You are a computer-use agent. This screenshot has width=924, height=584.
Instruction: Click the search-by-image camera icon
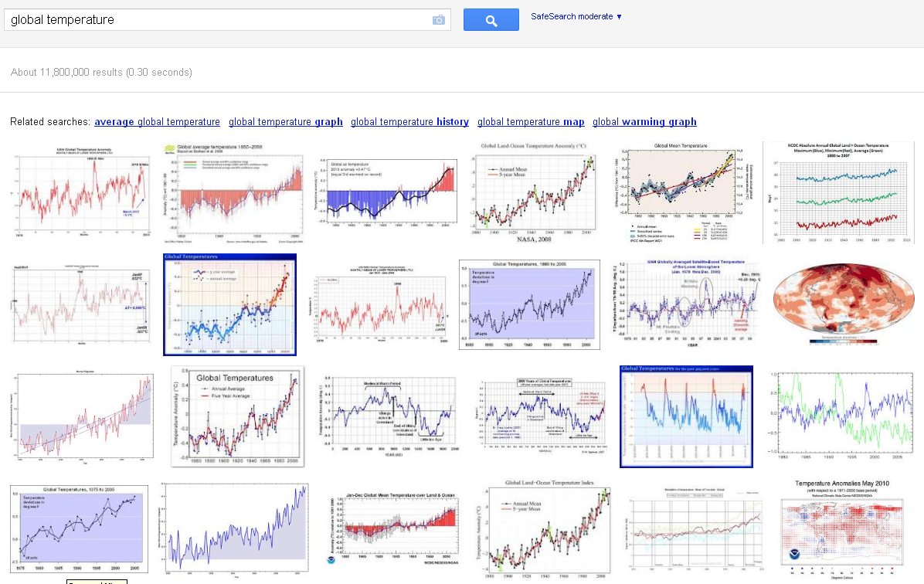pos(438,20)
